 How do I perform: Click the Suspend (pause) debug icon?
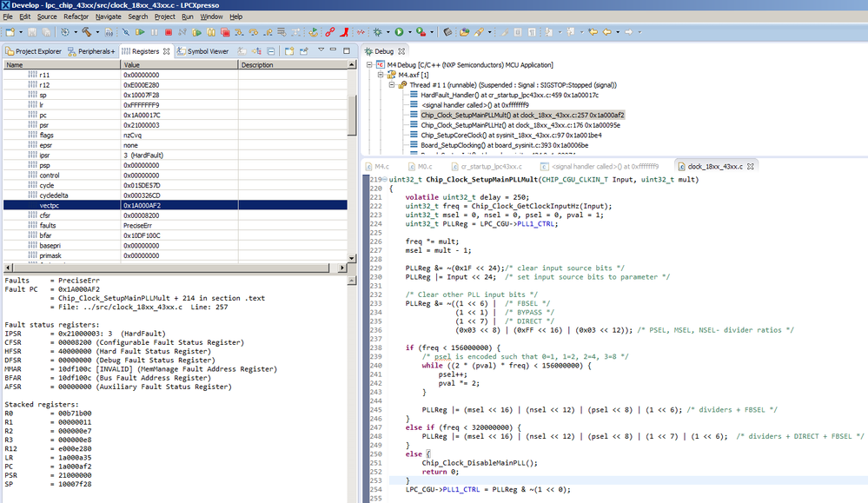click(x=154, y=32)
